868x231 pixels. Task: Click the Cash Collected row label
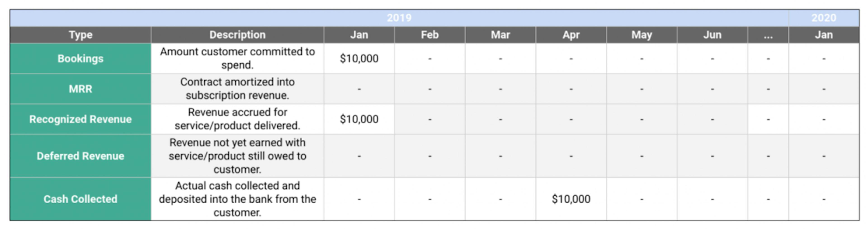[80, 199]
